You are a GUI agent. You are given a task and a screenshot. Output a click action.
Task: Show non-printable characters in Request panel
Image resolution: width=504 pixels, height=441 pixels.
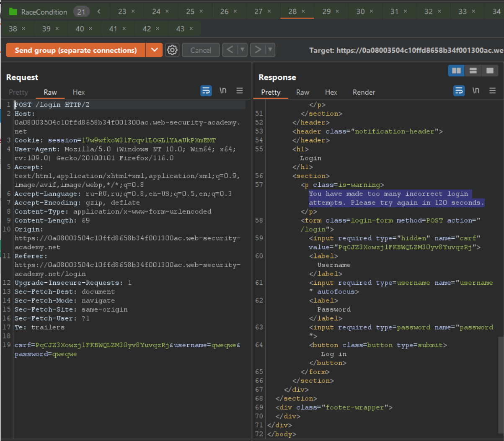pyautogui.click(x=223, y=91)
